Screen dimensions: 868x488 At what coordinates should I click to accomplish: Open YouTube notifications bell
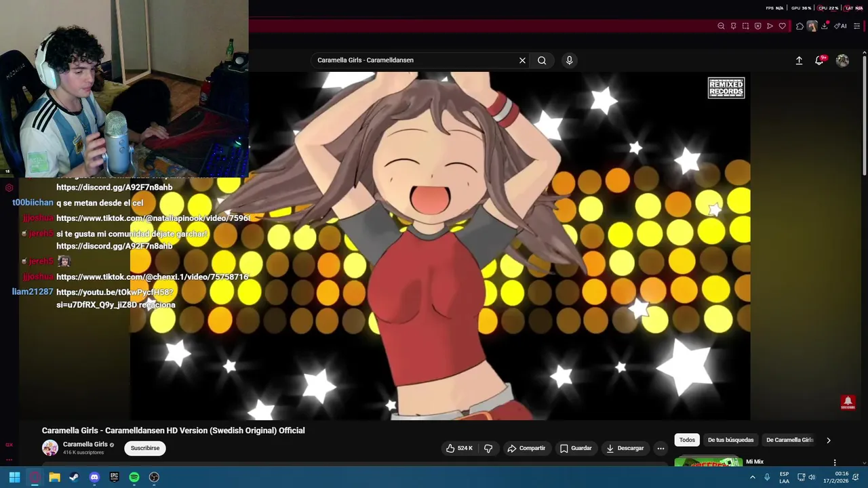click(819, 60)
